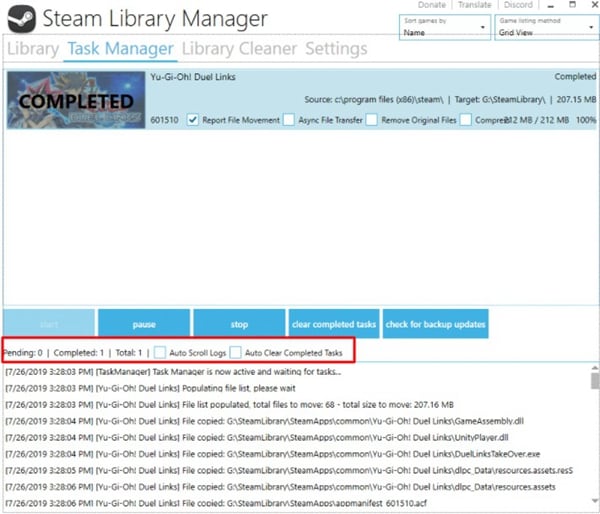Image resolution: width=600 pixels, height=514 pixels.
Task: Click log line for DuelLinksTakeOver.exe copied
Action: [272, 454]
